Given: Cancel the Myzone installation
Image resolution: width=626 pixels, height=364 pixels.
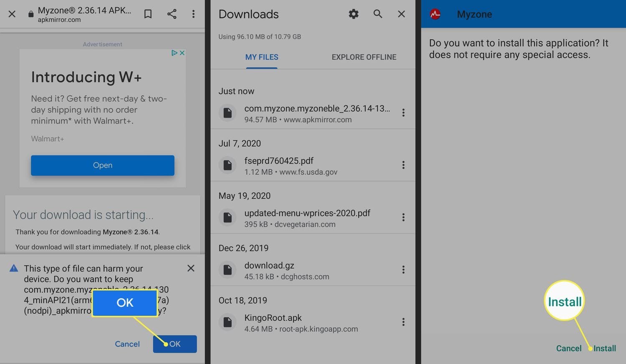Looking at the screenshot, I should coord(568,348).
